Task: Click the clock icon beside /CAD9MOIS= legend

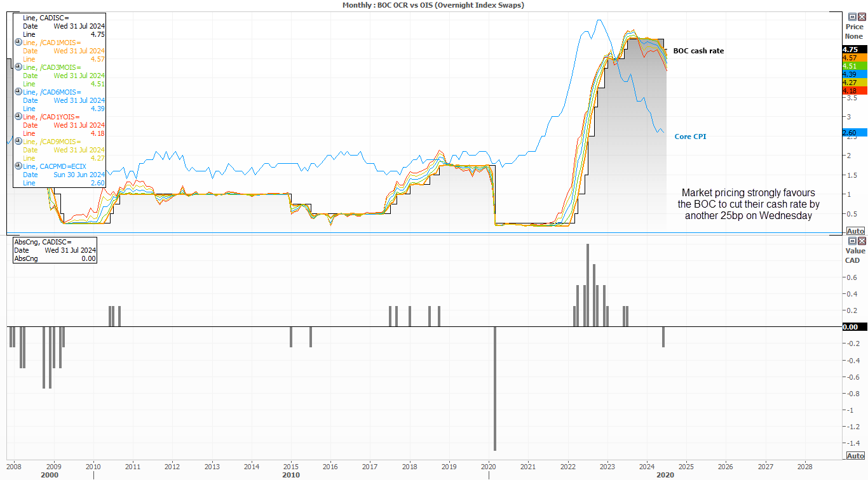Action: click(18, 142)
